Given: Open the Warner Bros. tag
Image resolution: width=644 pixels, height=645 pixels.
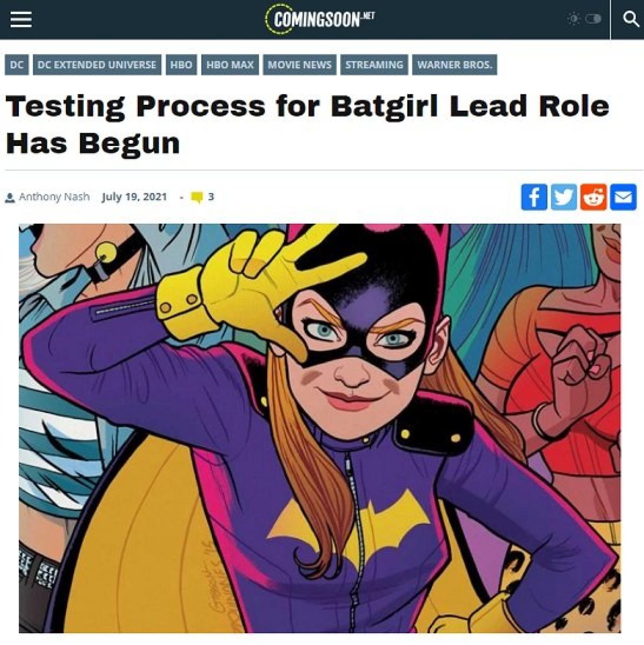Looking at the screenshot, I should click(x=454, y=65).
